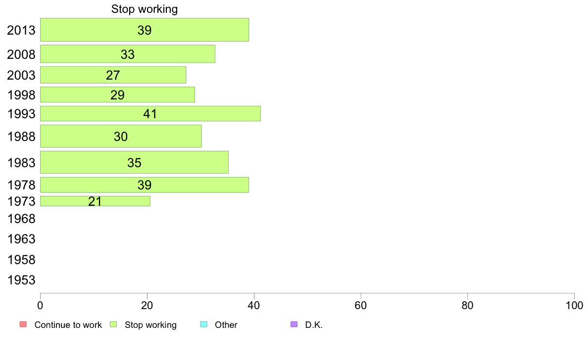Click the Continue to work legend label
The height and width of the screenshot is (364, 588).
click(x=68, y=324)
